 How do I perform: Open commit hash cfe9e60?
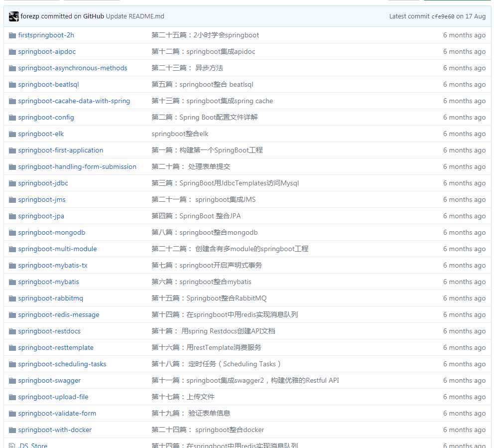point(443,16)
